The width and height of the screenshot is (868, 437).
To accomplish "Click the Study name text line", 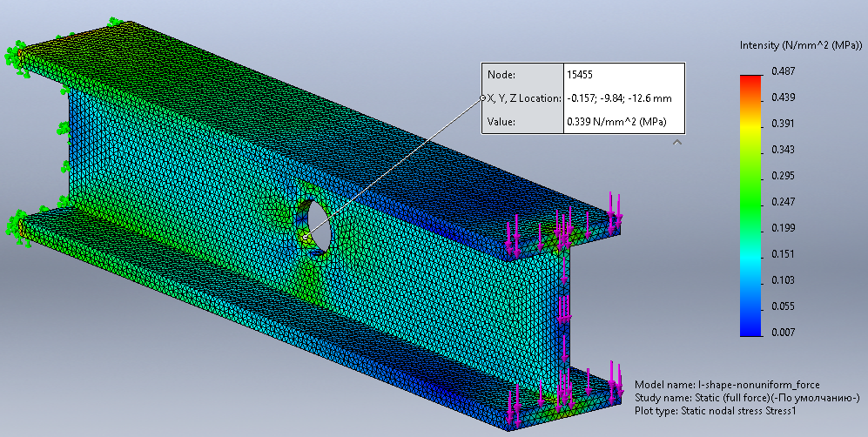I will 747,398.
